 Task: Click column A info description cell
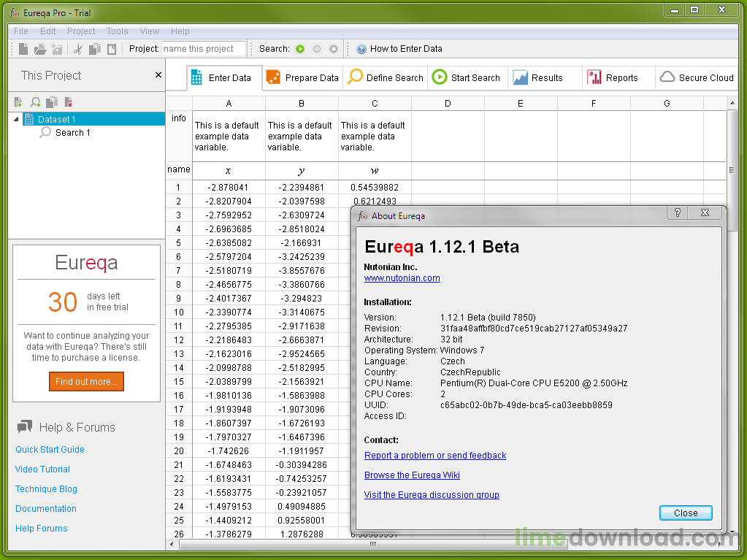pyautogui.click(x=229, y=137)
